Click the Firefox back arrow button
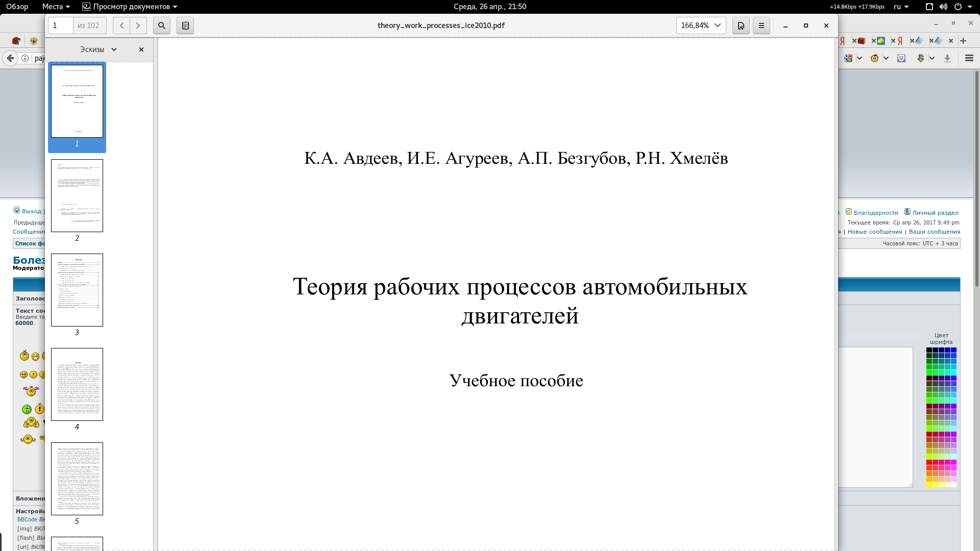This screenshot has height=551, width=980. (10, 58)
